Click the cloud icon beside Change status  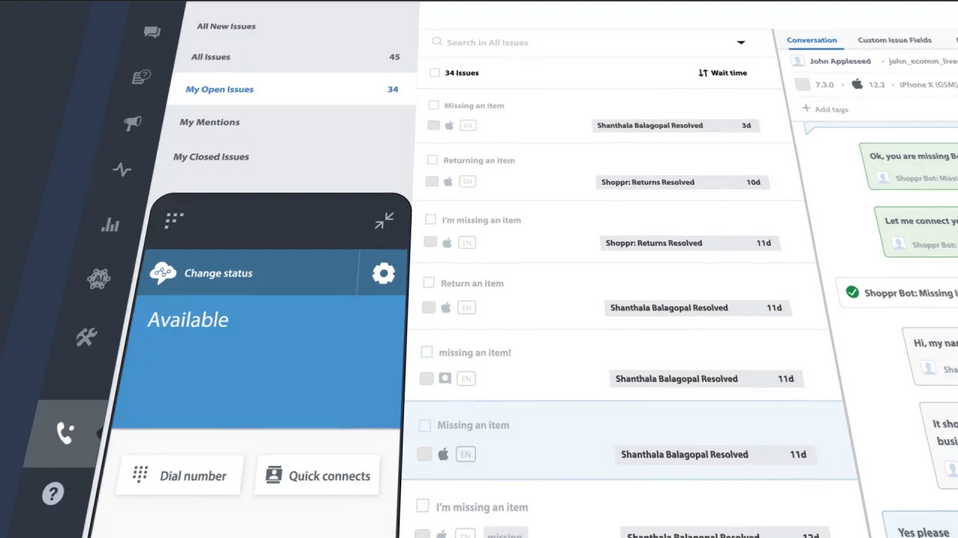(163, 272)
